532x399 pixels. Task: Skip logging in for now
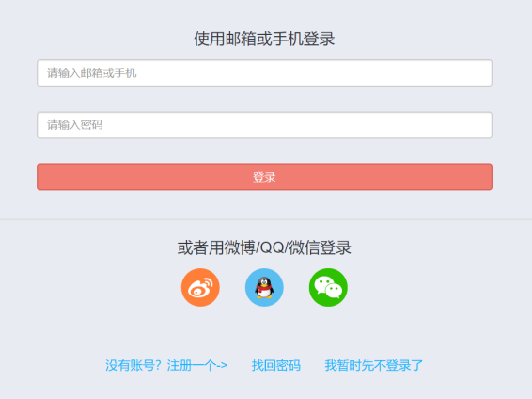(373, 366)
